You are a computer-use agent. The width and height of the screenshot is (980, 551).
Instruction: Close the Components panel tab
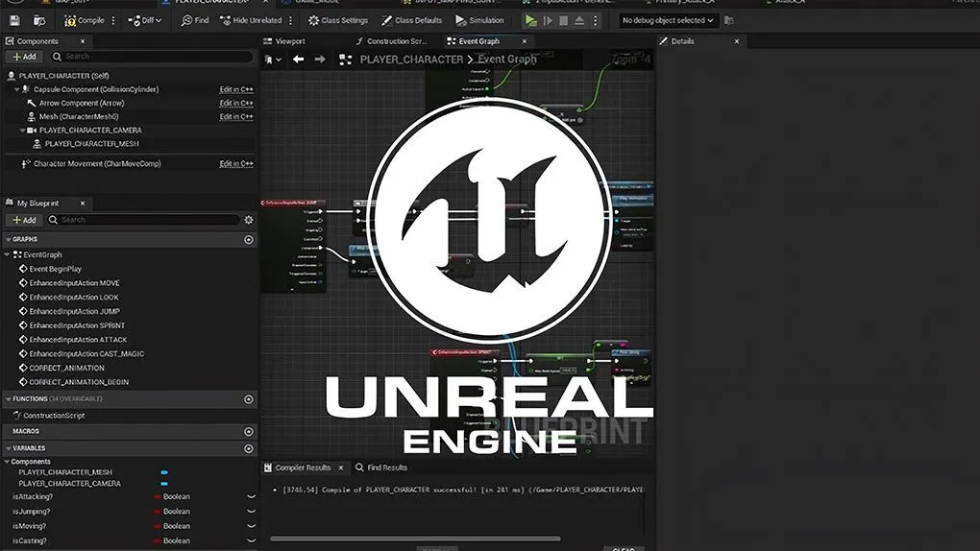(x=83, y=41)
